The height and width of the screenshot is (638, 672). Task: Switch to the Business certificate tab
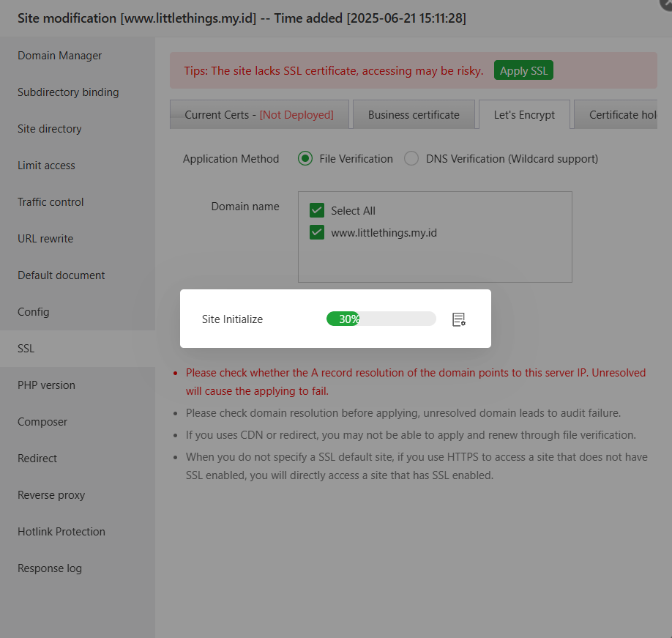coord(414,114)
